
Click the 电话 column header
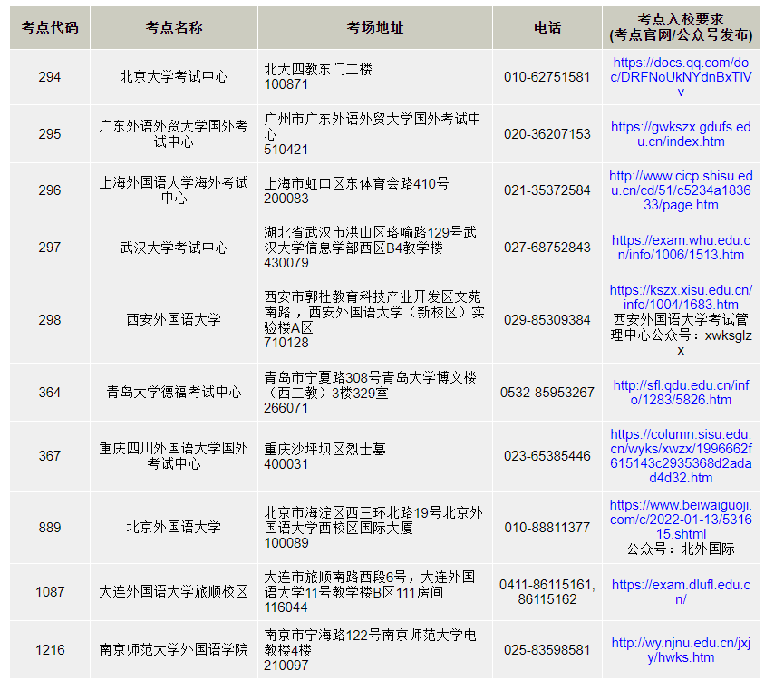click(547, 27)
